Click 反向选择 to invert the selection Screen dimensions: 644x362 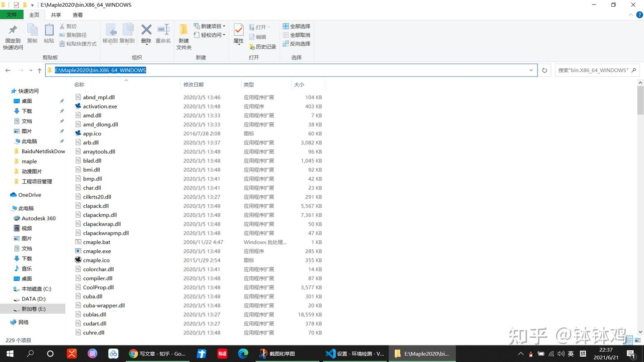click(298, 43)
